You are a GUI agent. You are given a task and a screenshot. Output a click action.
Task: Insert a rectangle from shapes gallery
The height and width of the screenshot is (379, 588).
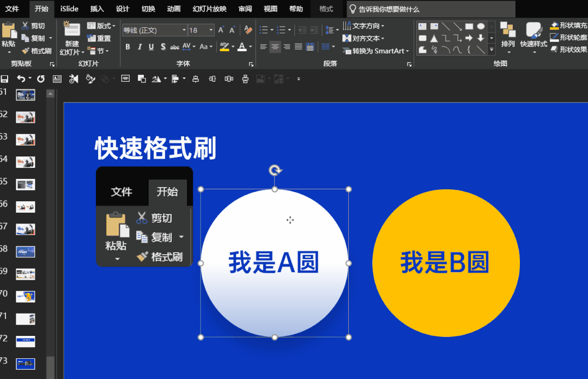469,26
